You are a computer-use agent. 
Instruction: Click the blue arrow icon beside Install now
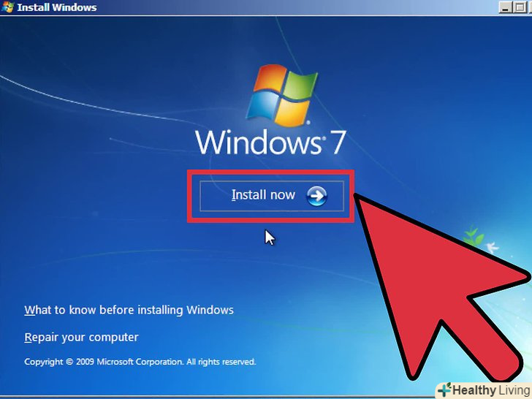(x=317, y=196)
